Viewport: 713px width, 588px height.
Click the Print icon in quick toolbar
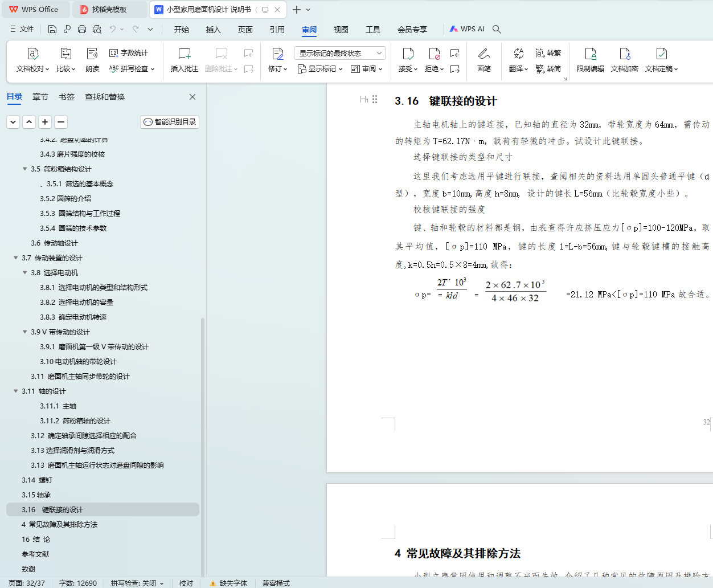[x=82, y=29]
